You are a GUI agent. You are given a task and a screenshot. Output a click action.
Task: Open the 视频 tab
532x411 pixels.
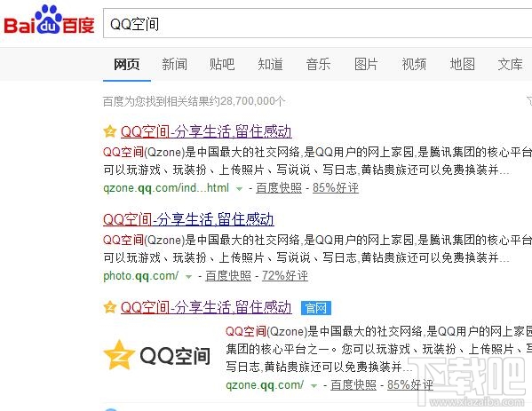coord(414,64)
